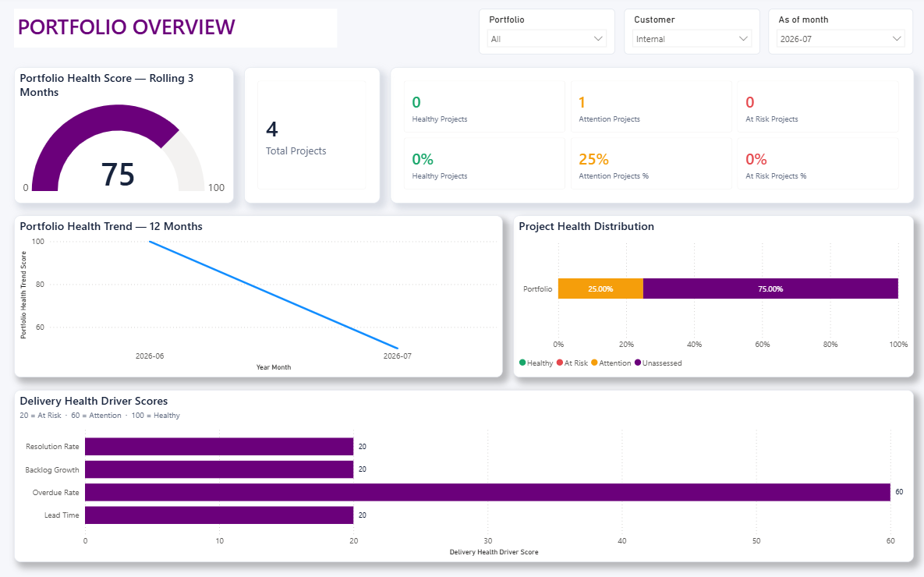This screenshot has width=924, height=577.
Task: Click the Total Projects card showing 4
Action: [x=312, y=135]
